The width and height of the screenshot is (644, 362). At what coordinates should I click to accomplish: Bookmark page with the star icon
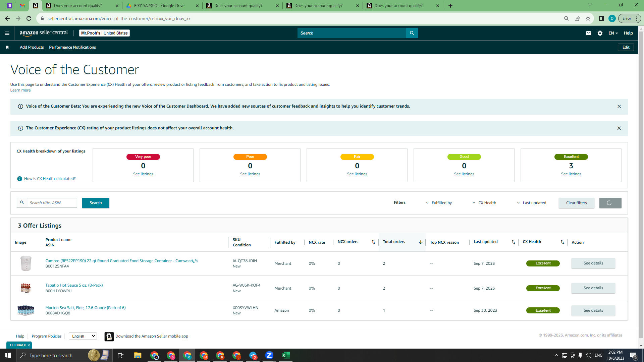tap(588, 18)
